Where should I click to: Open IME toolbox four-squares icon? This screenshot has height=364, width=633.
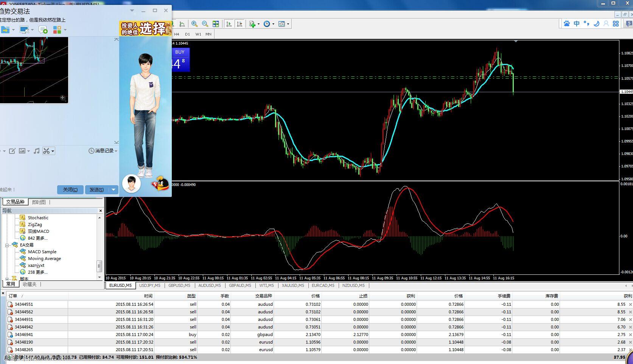[x=616, y=23]
